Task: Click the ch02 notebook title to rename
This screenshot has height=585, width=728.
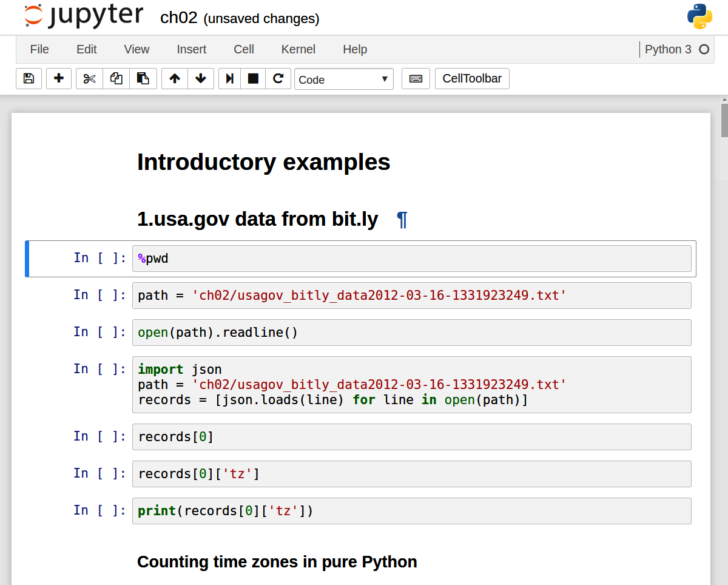Action: pos(178,18)
